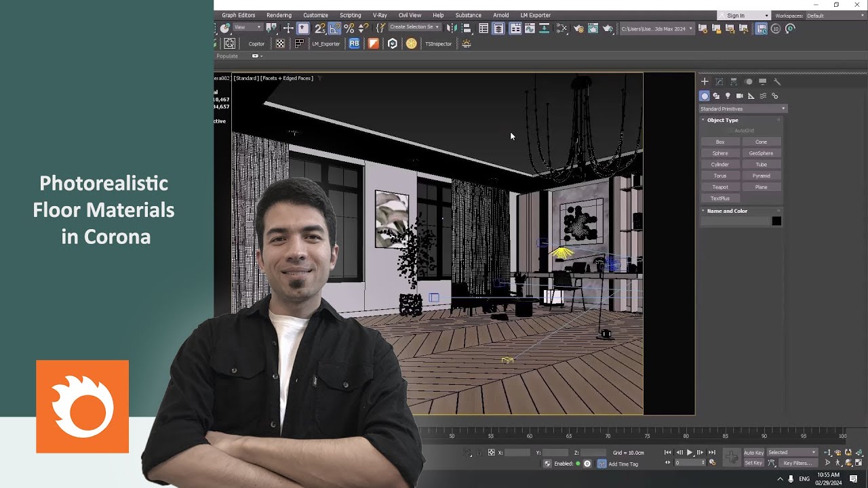Click the current frame number field
The width and height of the screenshot is (868, 488).
click(690, 463)
